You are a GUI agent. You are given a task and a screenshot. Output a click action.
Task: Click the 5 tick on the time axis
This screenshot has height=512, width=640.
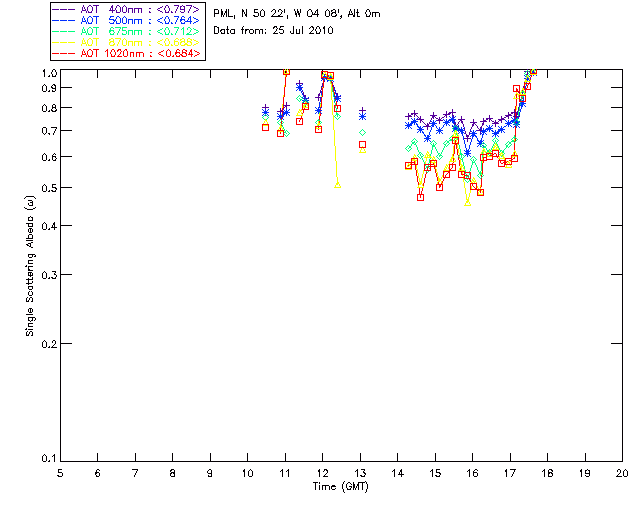[60, 473]
